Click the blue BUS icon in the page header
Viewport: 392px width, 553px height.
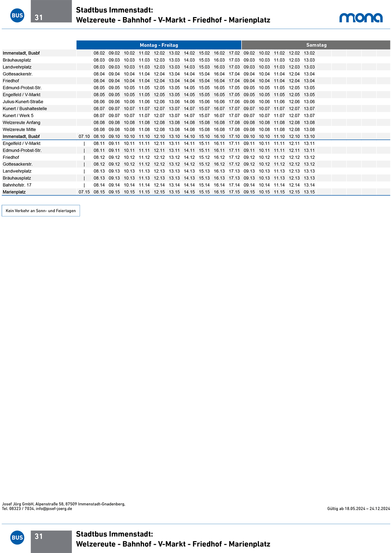coord(17,15)
